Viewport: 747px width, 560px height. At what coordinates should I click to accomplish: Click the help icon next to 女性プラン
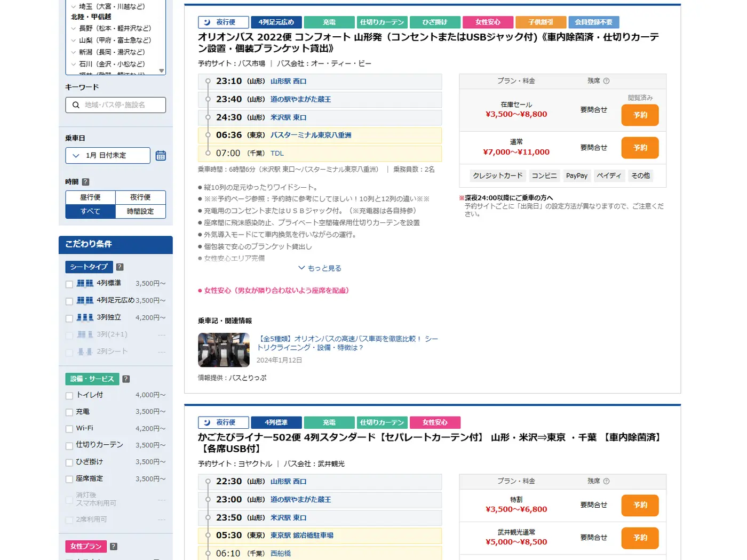pos(113,546)
